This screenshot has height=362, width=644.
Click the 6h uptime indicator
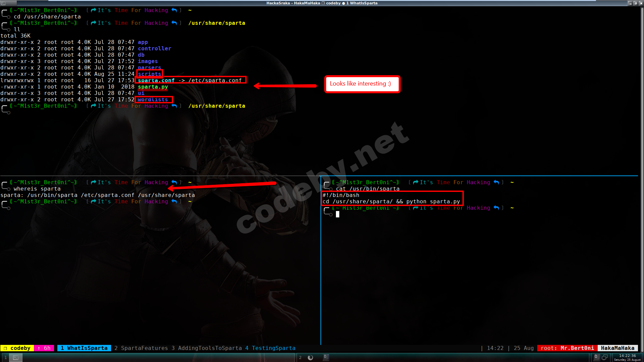(x=44, y=348)
